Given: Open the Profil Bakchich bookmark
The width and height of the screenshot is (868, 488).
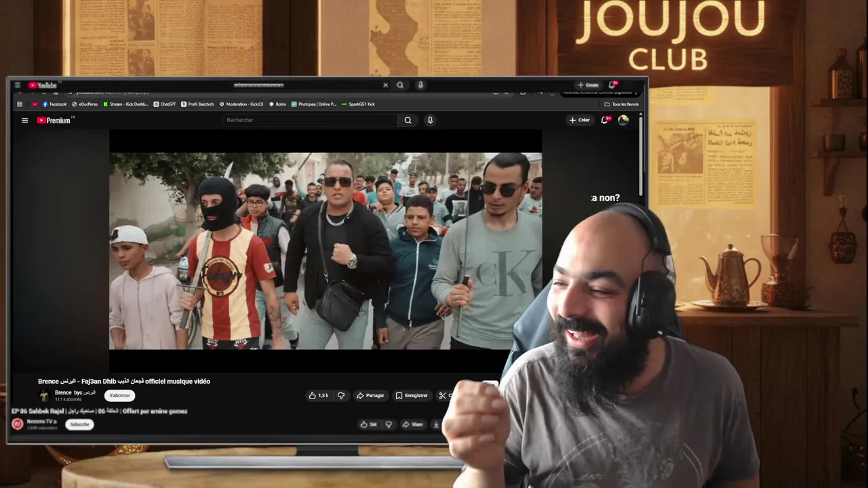Looking at the screenshot, I should click(197, 104).
